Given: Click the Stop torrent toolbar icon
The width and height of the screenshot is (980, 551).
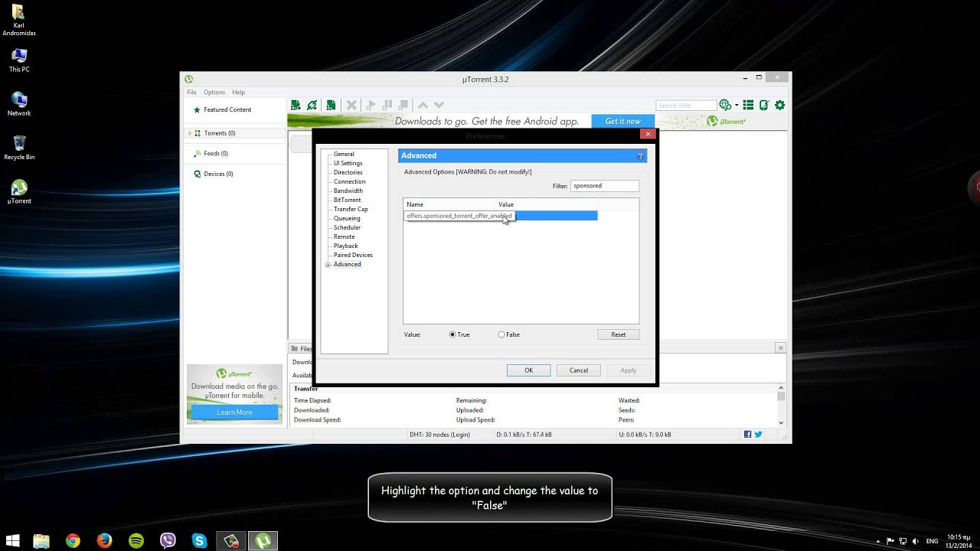Looking at the screenshot, I should point(402,105).
